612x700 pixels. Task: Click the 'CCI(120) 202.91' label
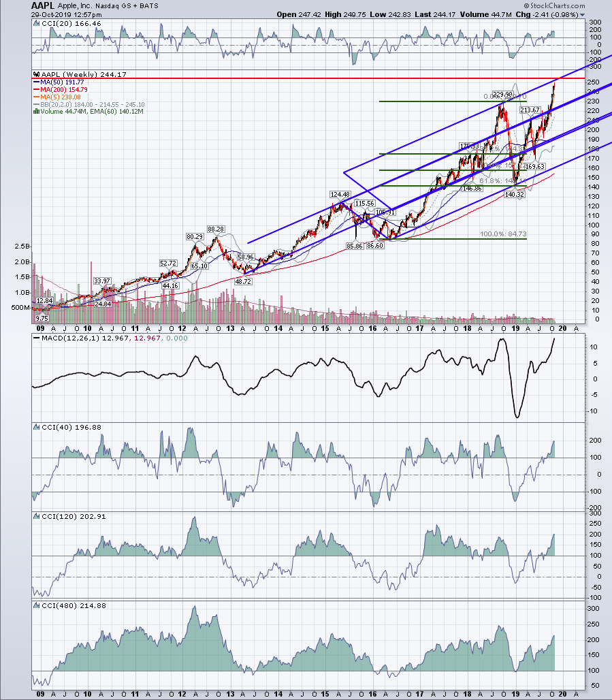[74, 517]
